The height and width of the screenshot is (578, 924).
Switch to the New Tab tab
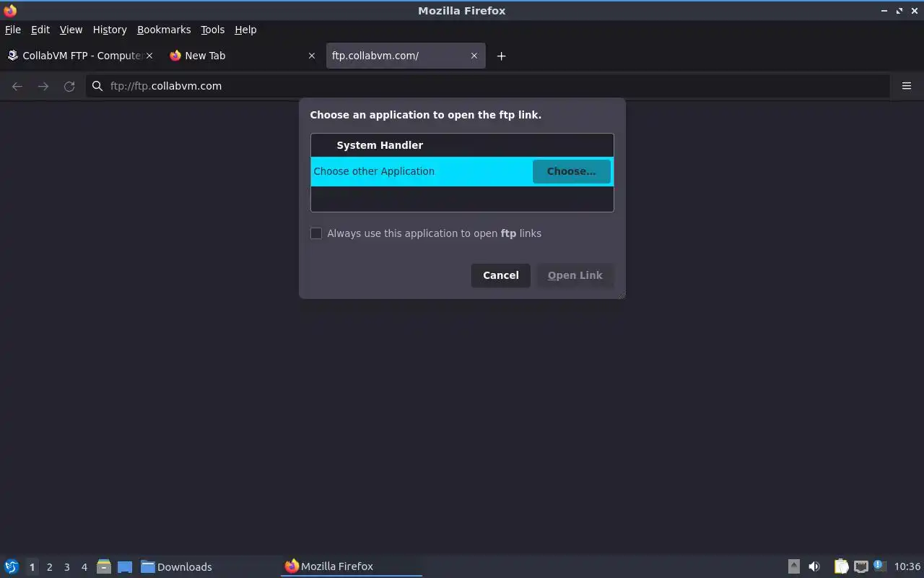coord(243,56)
